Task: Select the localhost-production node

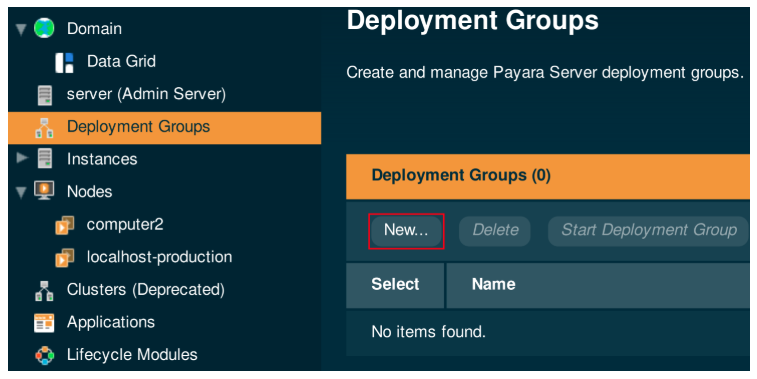Action: 159,257
